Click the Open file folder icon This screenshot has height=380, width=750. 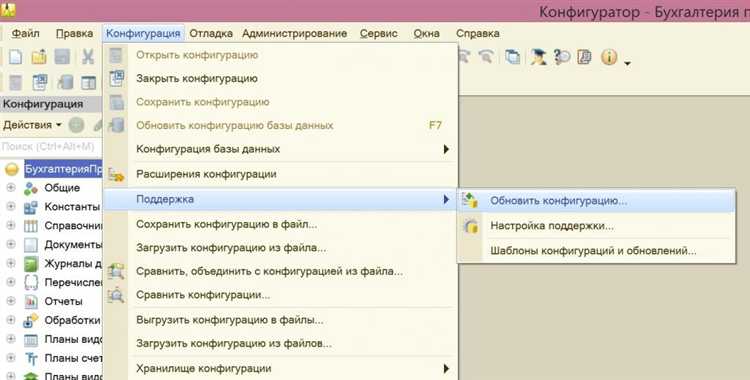point(39,57)
